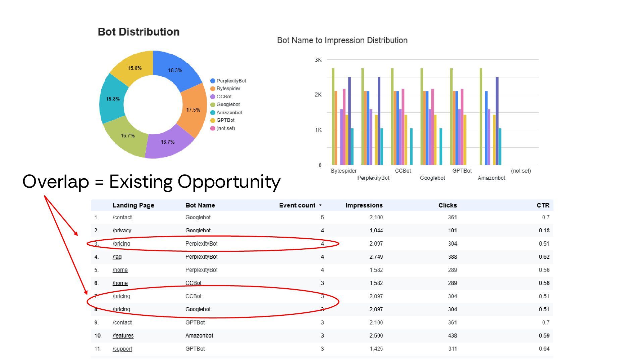Click the CCBot purple legend dot
This screenshot has width=644, height=362.
pos(212,97)
